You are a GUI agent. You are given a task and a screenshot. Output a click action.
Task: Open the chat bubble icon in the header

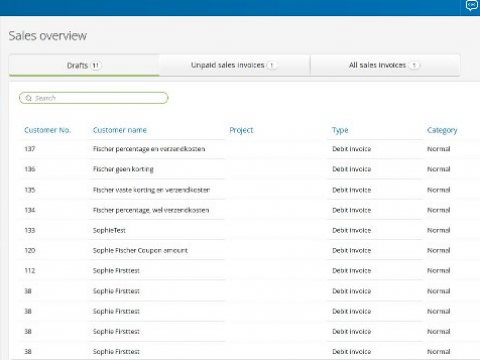click(471, 6)
